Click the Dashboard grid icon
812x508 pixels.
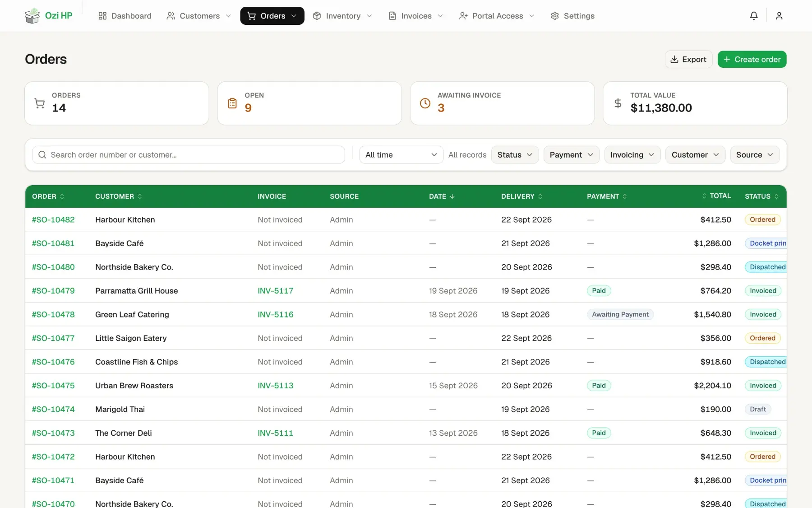pyautogui.click(x=102, y=16)
